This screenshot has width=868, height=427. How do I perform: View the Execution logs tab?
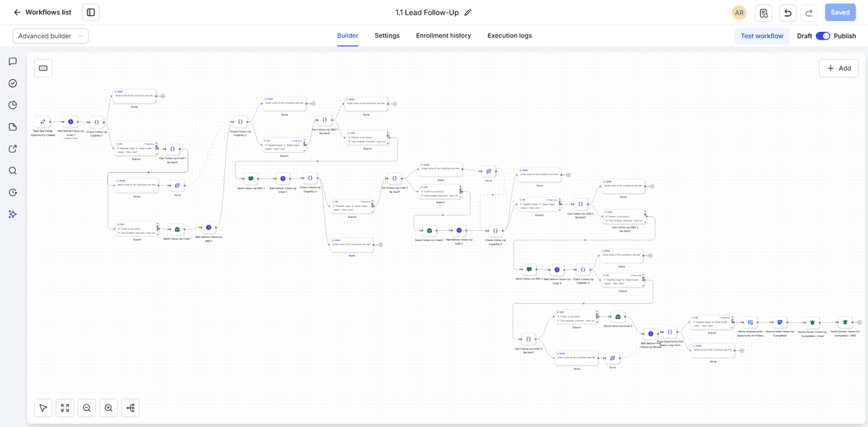click(x=510, y=36)
